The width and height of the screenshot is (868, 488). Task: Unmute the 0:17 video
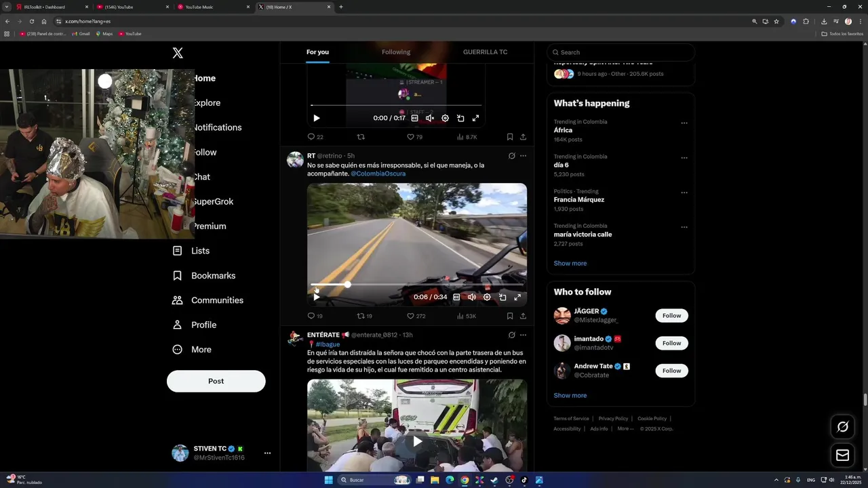(430, 118)
